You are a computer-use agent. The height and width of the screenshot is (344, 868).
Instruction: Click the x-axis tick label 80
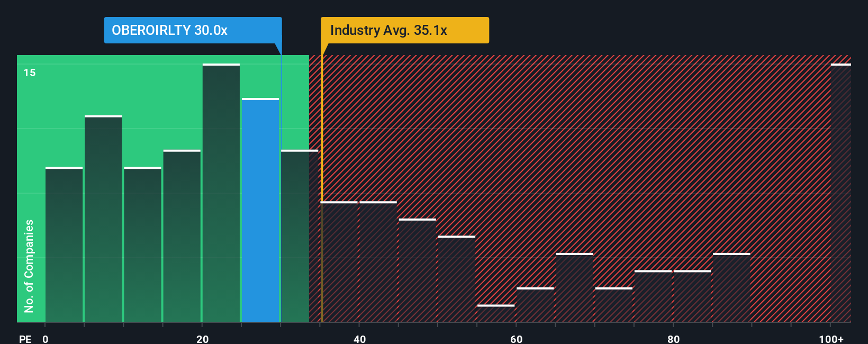coord(673,339)
